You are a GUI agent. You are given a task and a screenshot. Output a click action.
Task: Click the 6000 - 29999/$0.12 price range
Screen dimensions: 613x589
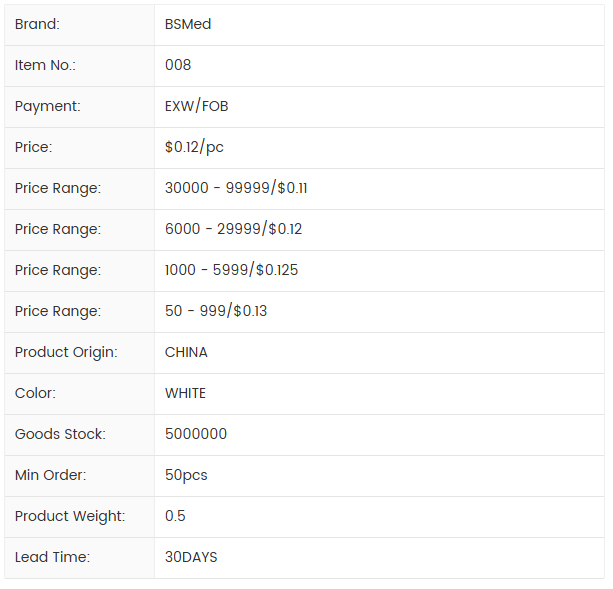tap(233, 229)
